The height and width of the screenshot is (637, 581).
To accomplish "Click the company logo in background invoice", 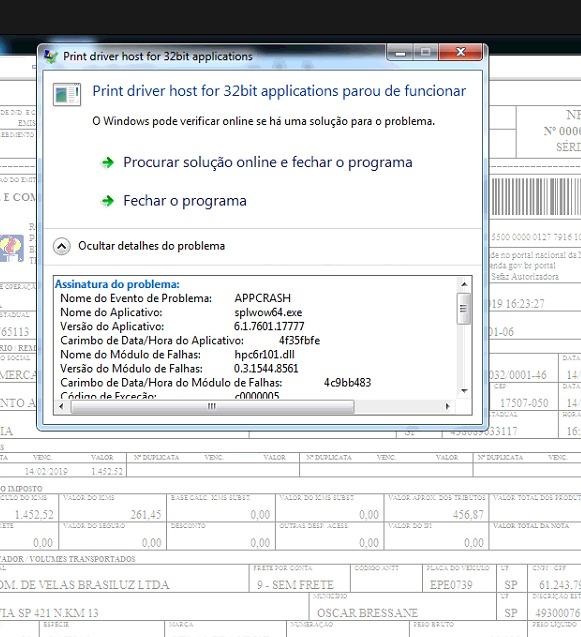I will [x=11, y=248].
